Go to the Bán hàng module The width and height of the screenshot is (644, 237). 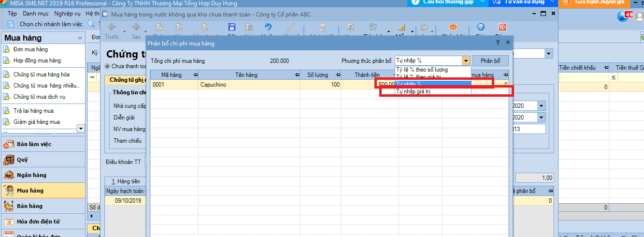[29, 206]
